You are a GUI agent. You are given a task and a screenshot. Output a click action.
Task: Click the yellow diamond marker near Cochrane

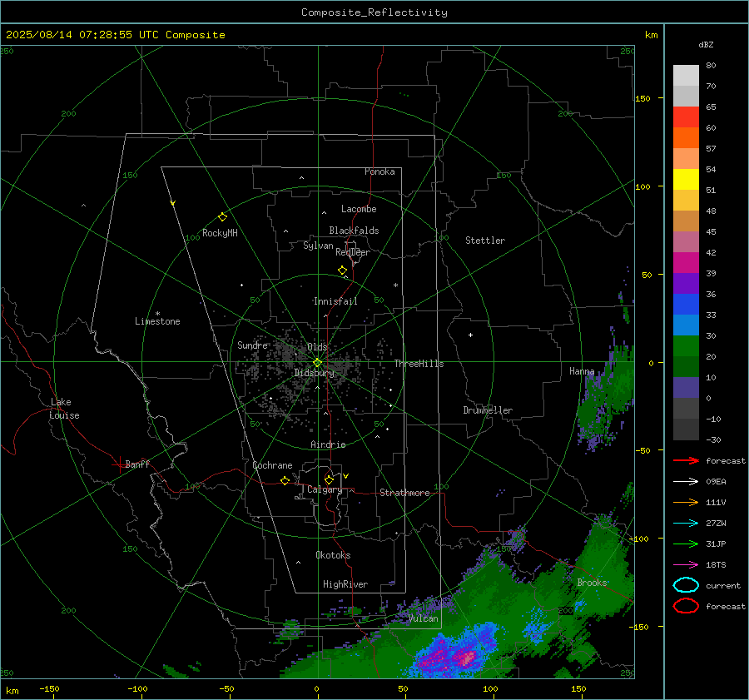(x=285, y=480)
